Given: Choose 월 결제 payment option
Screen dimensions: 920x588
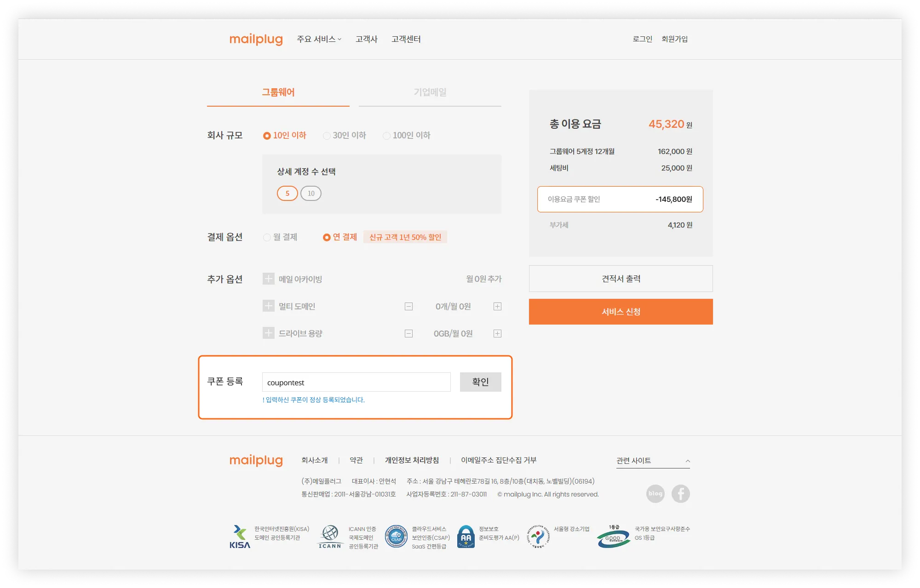Looking at the screenshot, I should click(x=267, y=237).
